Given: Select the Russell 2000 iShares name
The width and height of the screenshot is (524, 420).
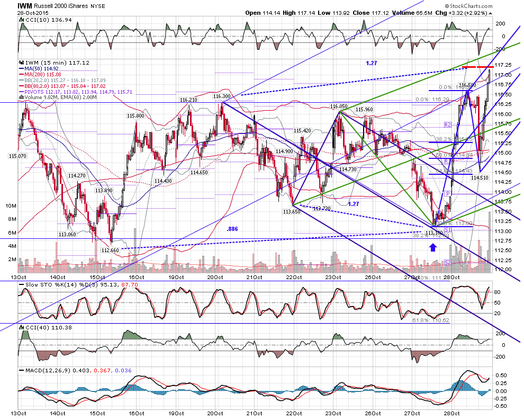Looking at the screenshot, I should (x=61, y=6).
